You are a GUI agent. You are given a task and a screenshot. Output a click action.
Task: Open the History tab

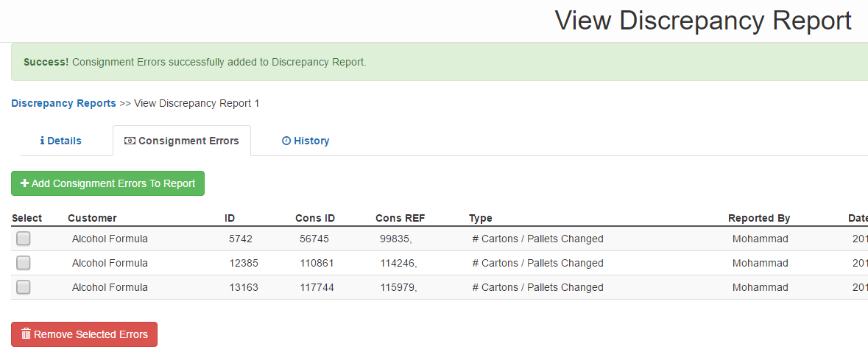click(306, 141)
